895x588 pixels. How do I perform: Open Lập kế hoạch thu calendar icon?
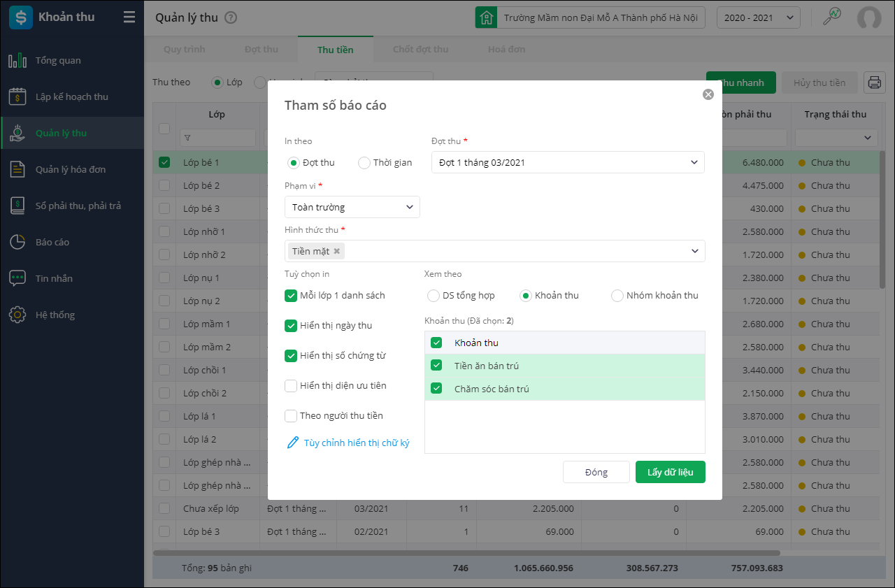pyautogui.click(x=17, y=97)
